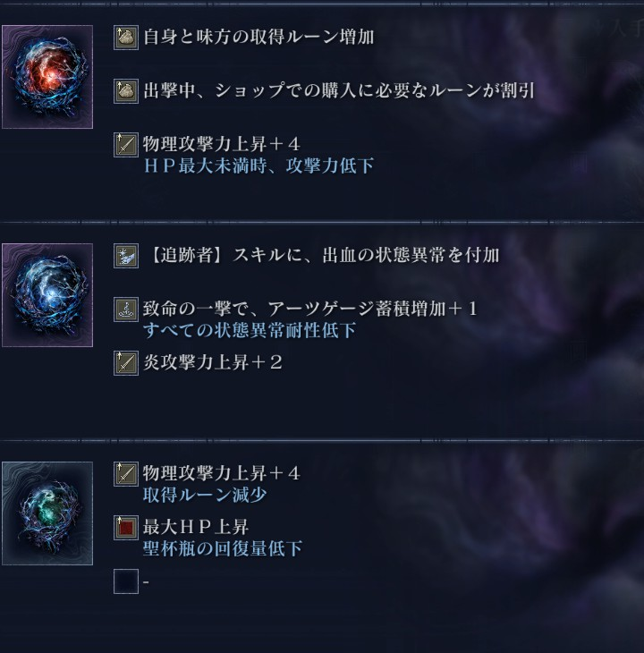Image resolution: width=644 pixels, height=653 pixels.
Task: Select the red-core relic thumbnail
Action: pyautogui.click(x=47, y=77)
